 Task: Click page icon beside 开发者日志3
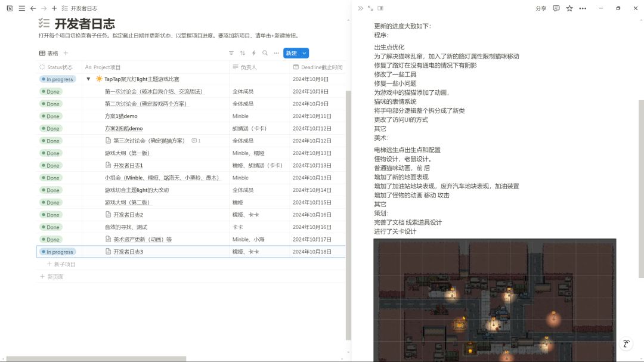[108, 252]
